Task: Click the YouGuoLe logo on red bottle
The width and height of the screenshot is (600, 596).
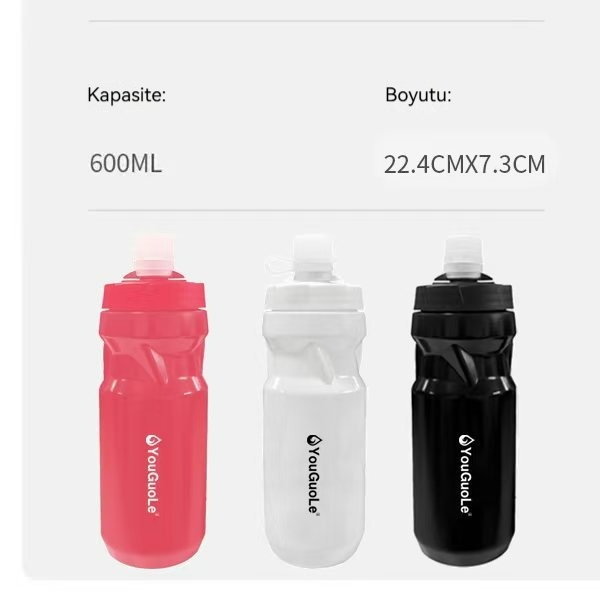Action: (x=153, y=474)
